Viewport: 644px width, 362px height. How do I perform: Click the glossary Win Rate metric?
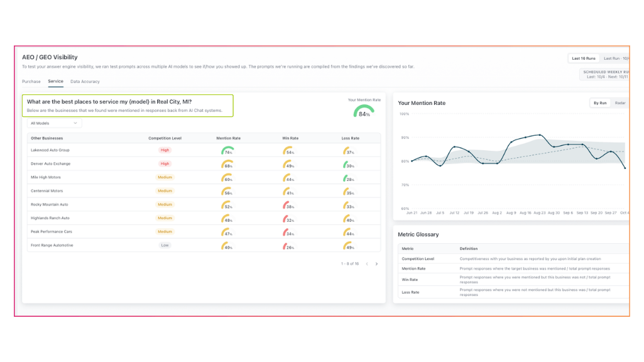click(410, 280)
